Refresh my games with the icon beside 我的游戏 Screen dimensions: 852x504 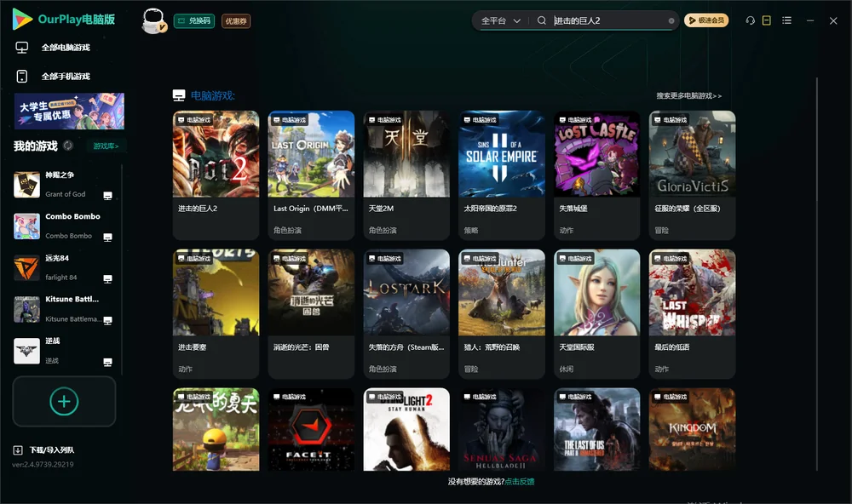(68, 146)
